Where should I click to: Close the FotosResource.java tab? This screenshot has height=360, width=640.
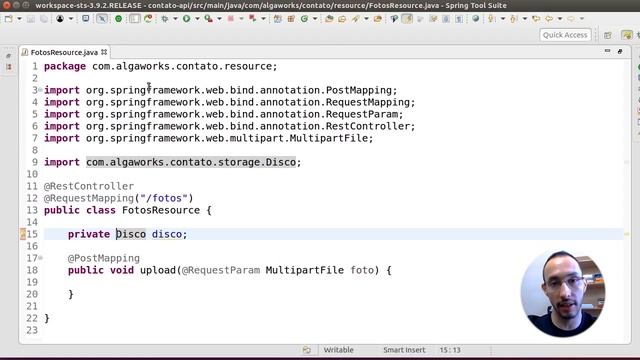(104, 52)
